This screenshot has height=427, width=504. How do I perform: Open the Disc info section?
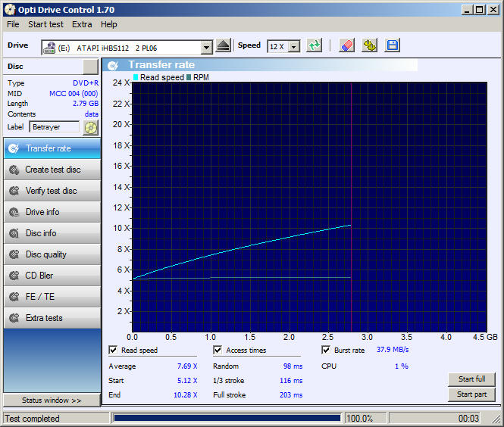click(x=52, y=233)
